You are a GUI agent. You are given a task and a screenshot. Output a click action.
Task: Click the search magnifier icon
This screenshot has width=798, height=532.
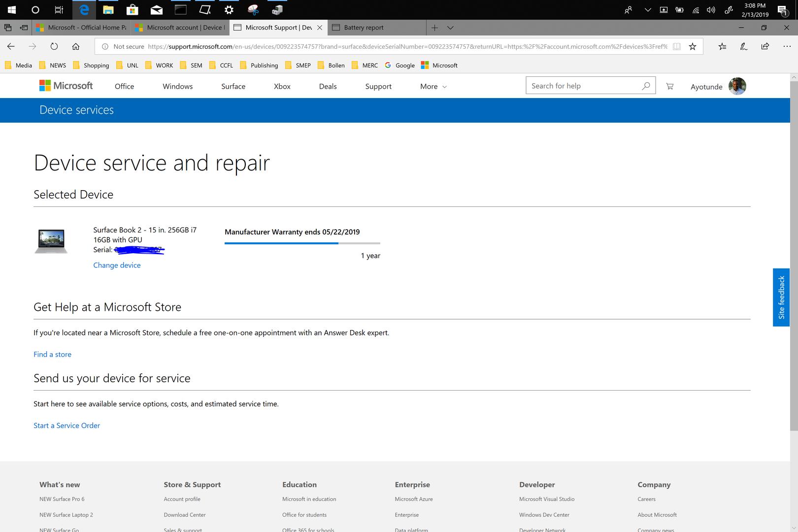pos(646,86)
